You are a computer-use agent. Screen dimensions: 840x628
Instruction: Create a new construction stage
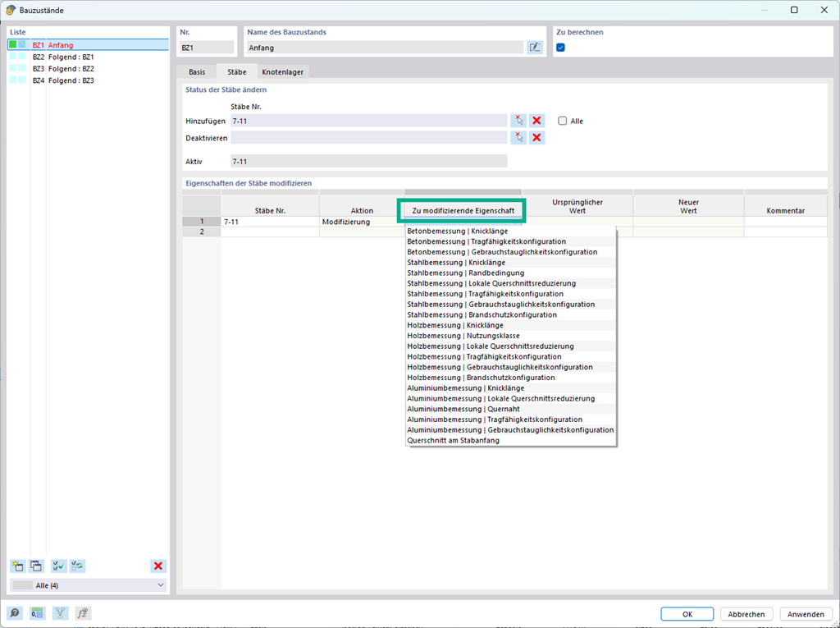point(18,566)
